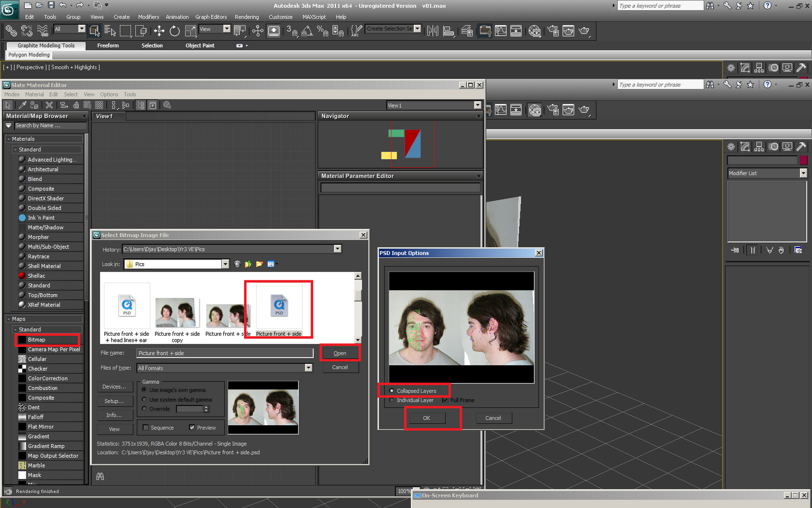Select the Individual Layer option
The height and width of the screenshot is (508, 812).
coord(391,400)
